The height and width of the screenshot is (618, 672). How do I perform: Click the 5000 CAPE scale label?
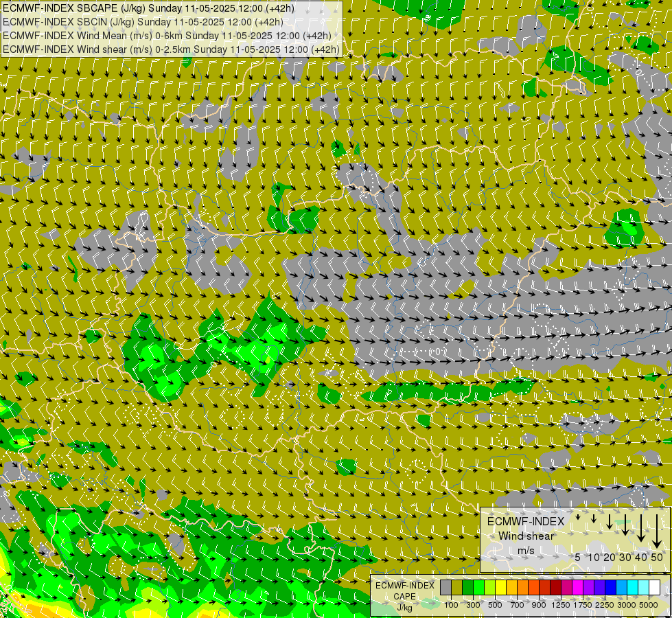[x=649, y=605]
